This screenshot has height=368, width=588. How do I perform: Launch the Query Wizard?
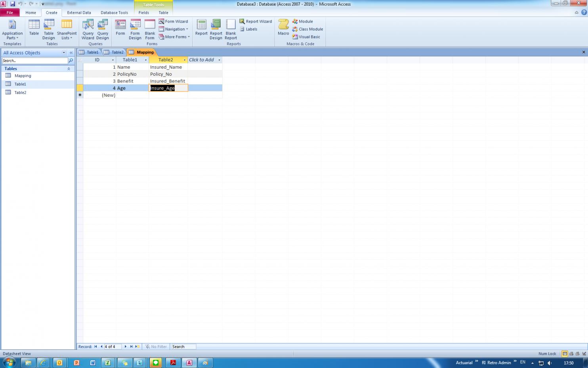[88, 29]
